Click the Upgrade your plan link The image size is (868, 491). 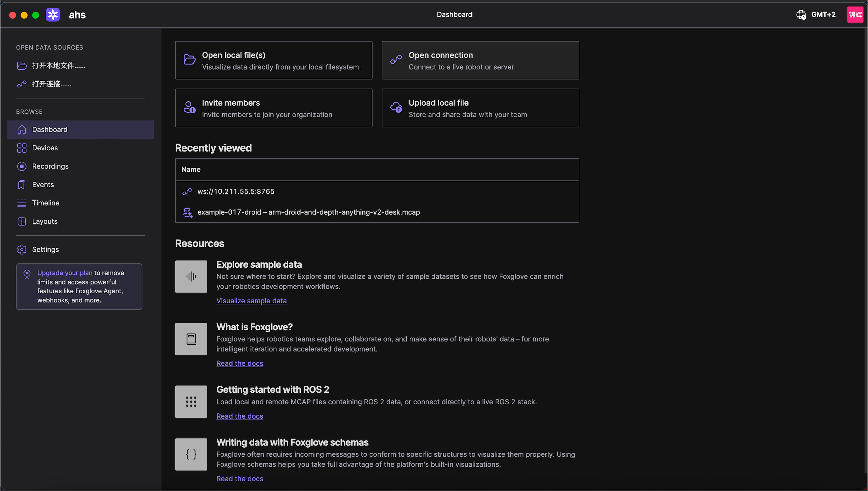pyautogui.click(x=65, y=273)
